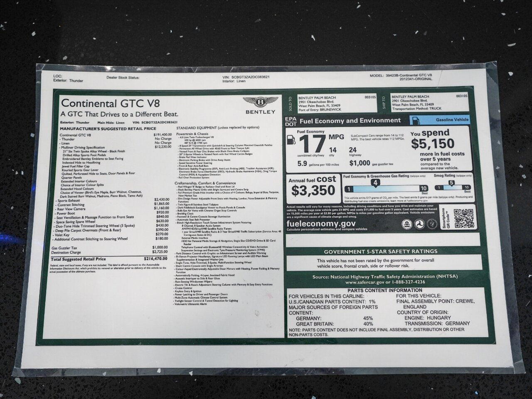Click 5.9 gallons per 100 miles

(x=318, y=163)
